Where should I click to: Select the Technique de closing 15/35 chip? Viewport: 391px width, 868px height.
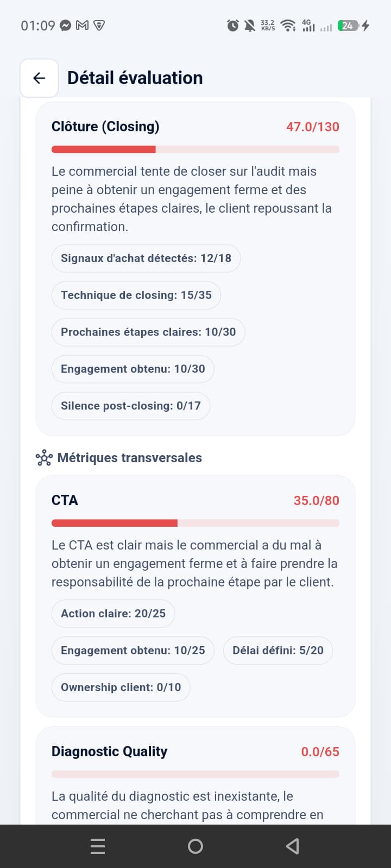coord(136,295)
